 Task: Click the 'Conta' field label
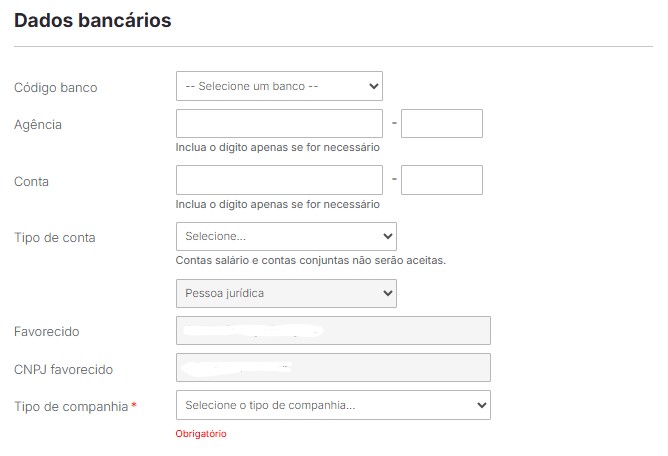(x=31, y=182)
